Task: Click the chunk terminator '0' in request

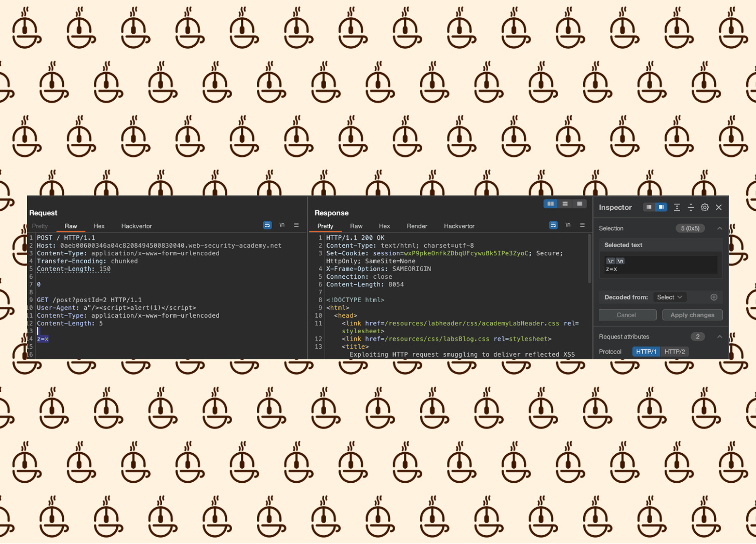Action: point(39,284)
